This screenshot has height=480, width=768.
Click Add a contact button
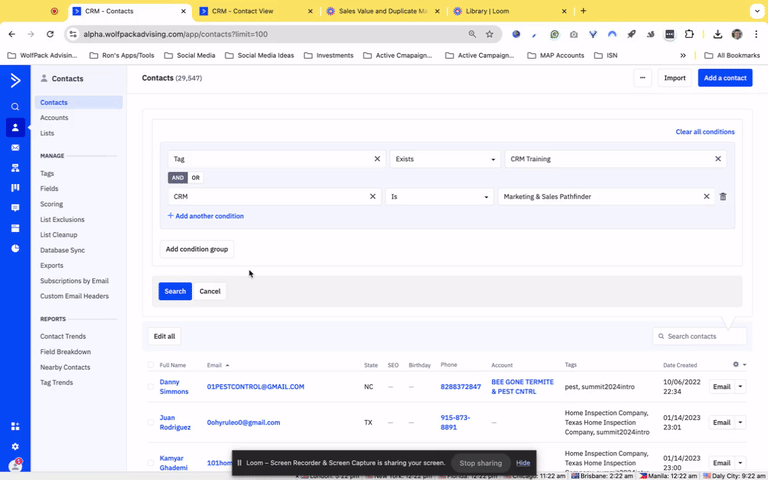pyautogui.click(x=725, y=78)
